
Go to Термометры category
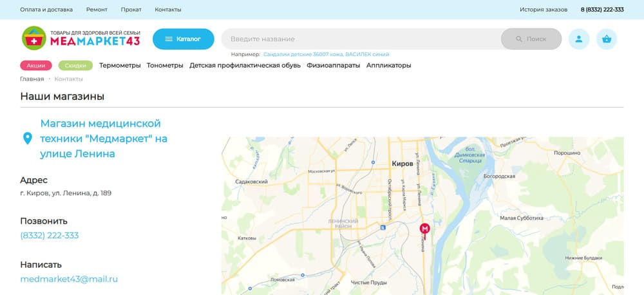click(x=120, y=65)
